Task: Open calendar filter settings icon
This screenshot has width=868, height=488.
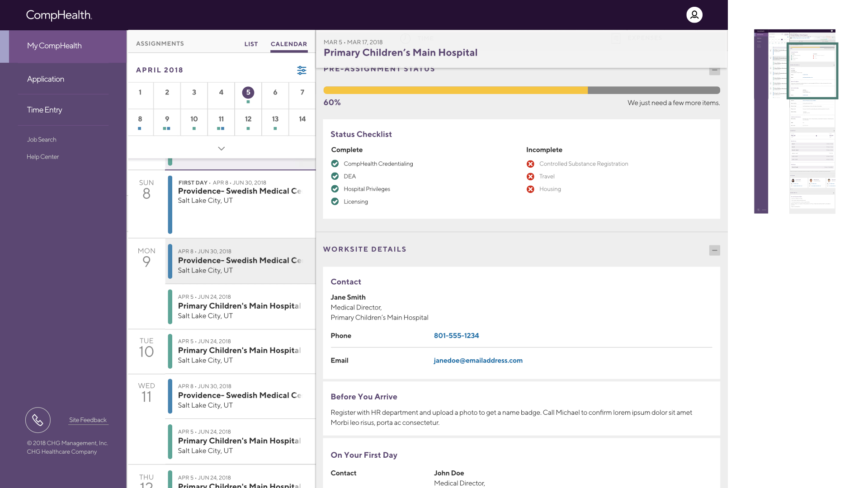Action: point(302,70)
